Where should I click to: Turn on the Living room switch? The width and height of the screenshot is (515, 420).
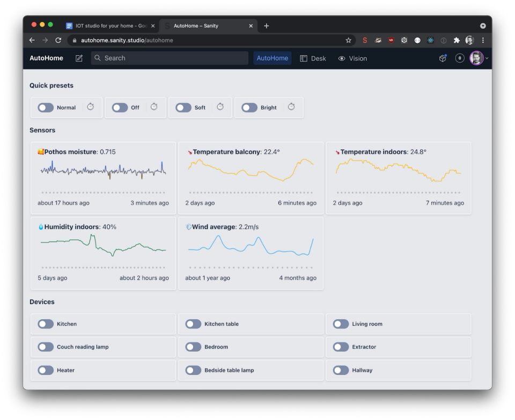pyautogui.click(x=341, y=324)
